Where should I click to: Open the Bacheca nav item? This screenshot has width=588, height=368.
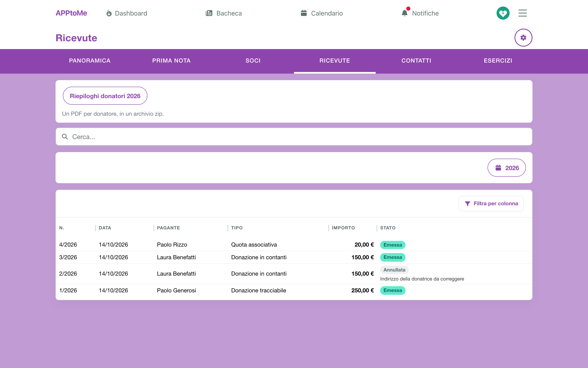pos(224,13)
